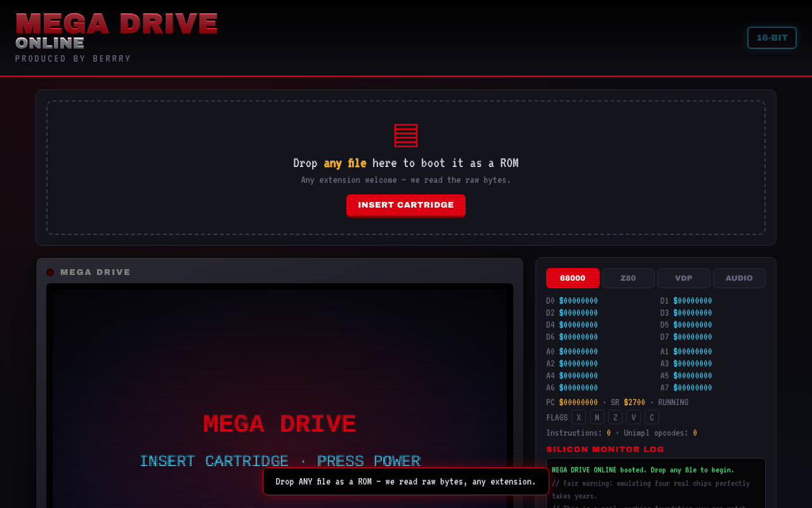Click 'Any extension welcome' subtitle text

coord(406,180)
